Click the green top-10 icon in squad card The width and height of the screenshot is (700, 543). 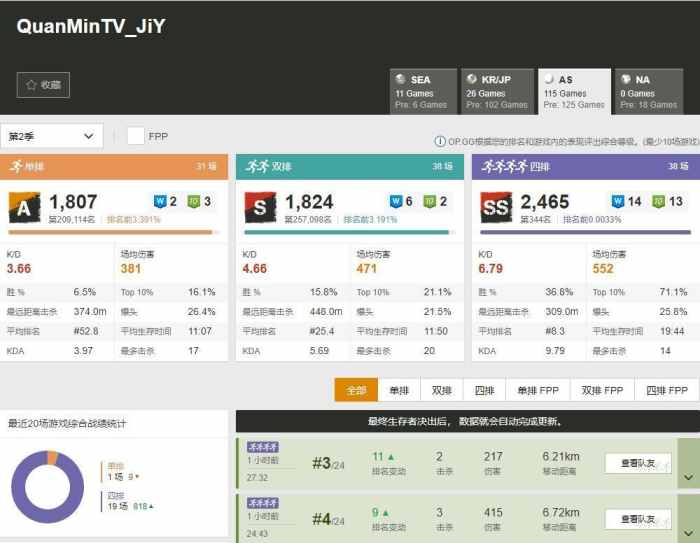point(658,201)
